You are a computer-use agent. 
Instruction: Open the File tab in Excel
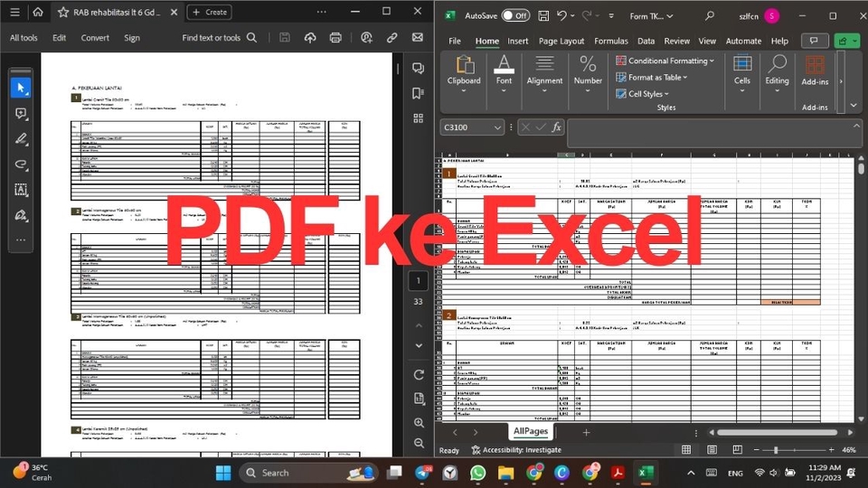coord(455,41)
